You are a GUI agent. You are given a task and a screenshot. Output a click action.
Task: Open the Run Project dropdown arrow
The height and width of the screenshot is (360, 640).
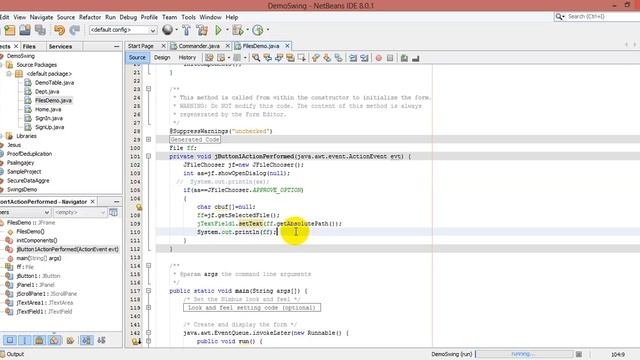pyautogui.click(x=227, y=30)
